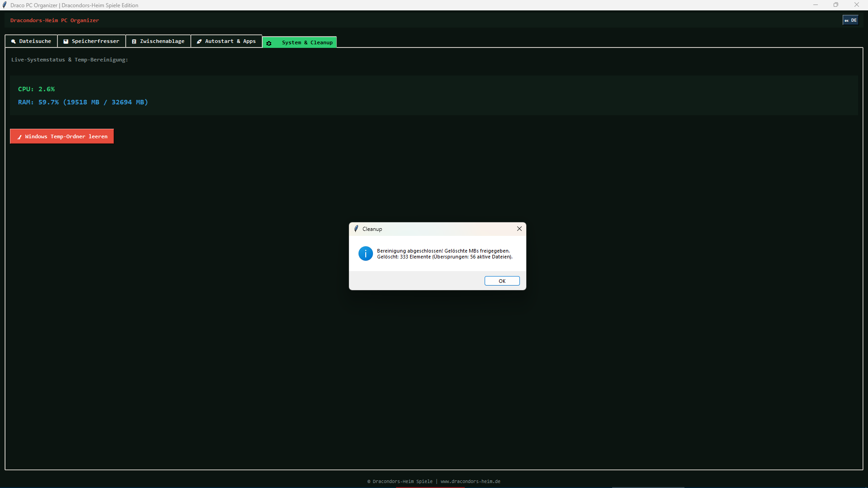Viewport: 868px width, 488px height.
Task: Restore down the main application window
Action: click(x=836, y=5)
